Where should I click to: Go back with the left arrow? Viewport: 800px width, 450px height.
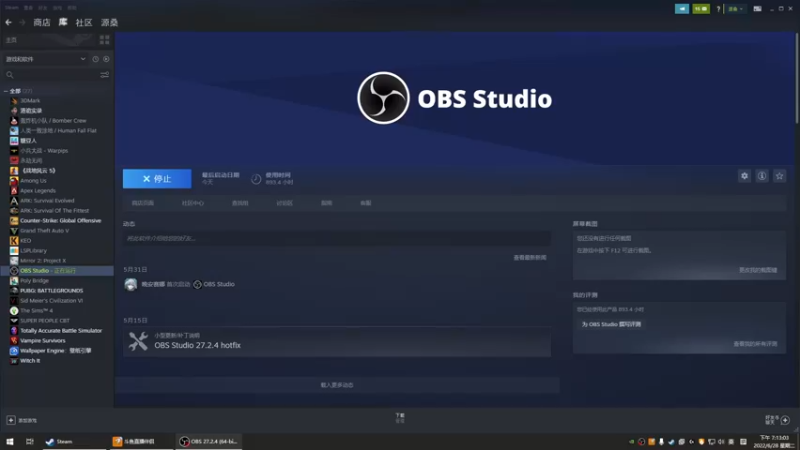click(x=9, y=22)
